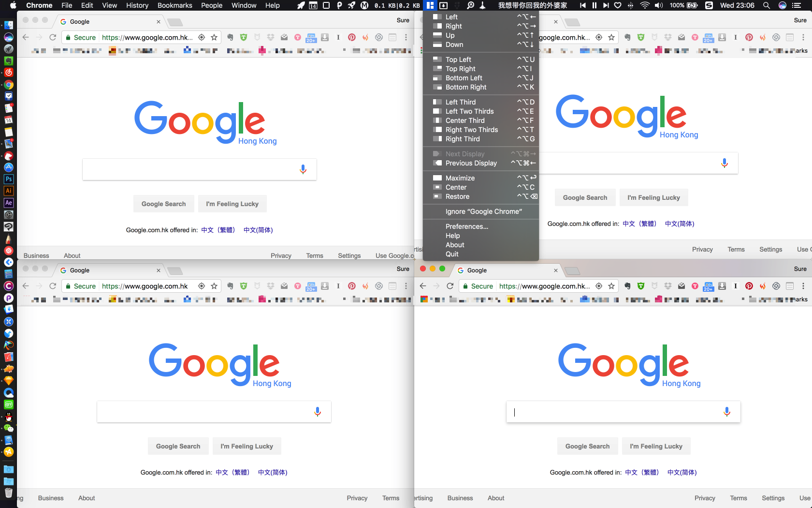Click the flame extension icon in the top-left window

point(365,37)
